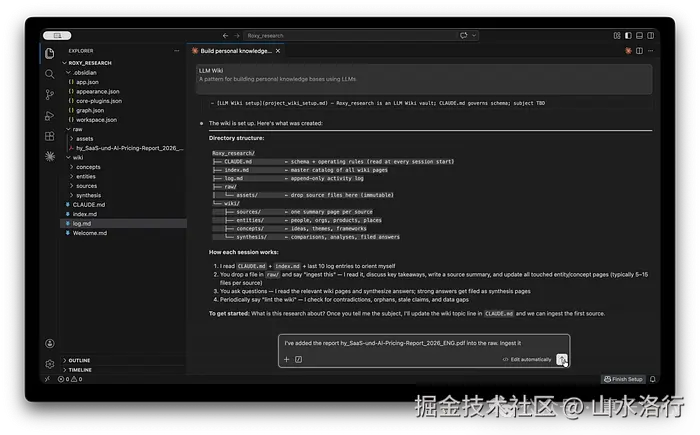Toggle the bottom panel

(x=639, y=36)
